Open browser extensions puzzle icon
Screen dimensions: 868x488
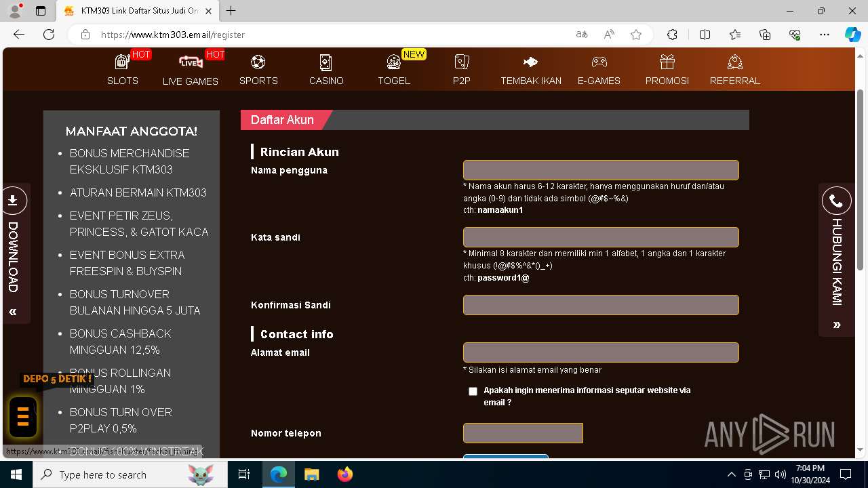pos(672,35)
